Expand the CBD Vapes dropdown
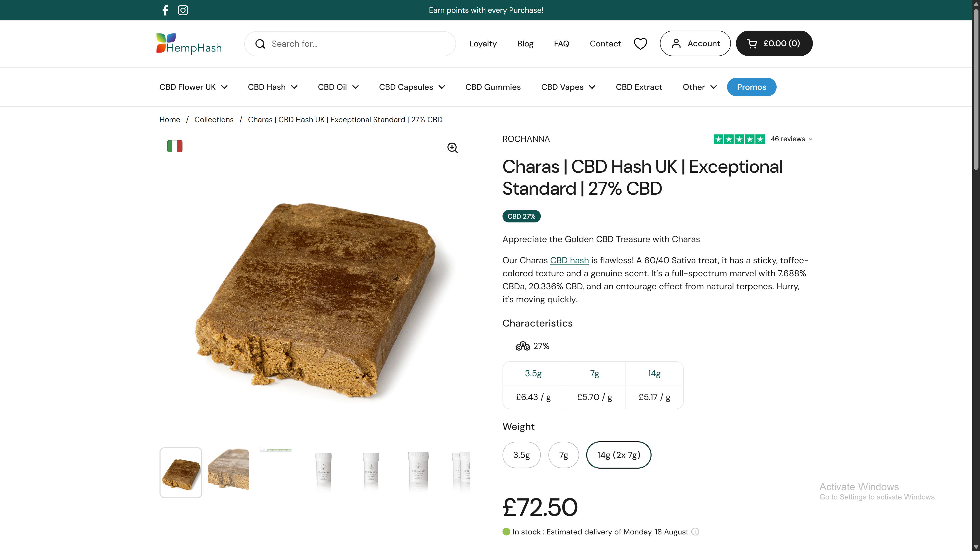This screenshot has height=551, width=980. coord(568,87)
